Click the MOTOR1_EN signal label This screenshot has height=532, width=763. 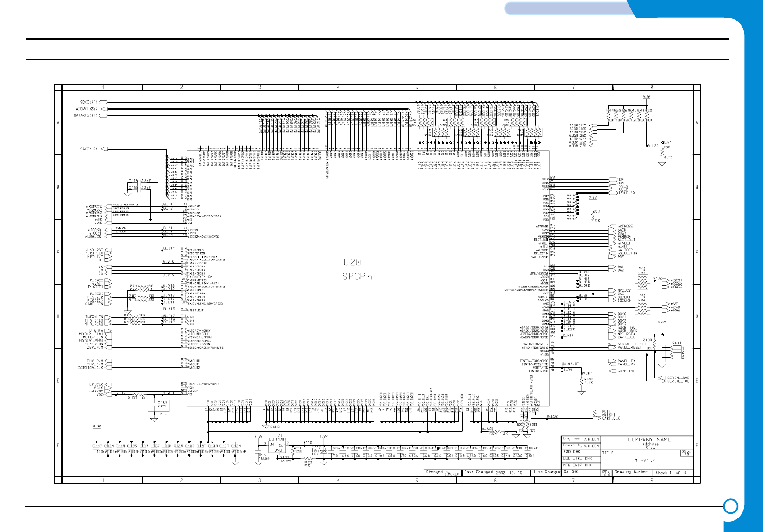pyautogui.click(x=93, y=337)
